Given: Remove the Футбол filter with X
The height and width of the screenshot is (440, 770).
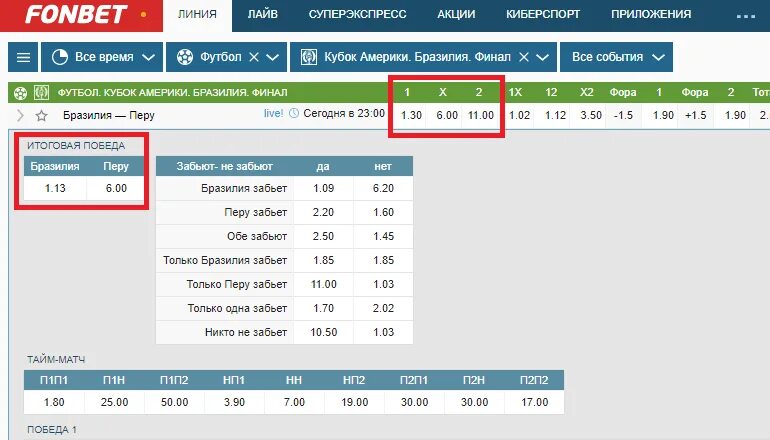Looking at the screenshot, I should pyautogui.click(x=254, y=57).
